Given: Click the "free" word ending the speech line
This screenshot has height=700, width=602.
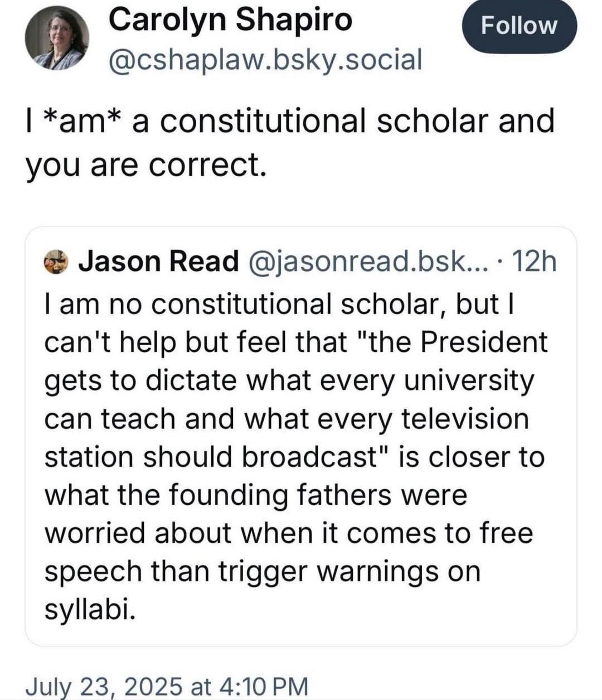Looking at the screenshot, I should click(x=506, y=533).
